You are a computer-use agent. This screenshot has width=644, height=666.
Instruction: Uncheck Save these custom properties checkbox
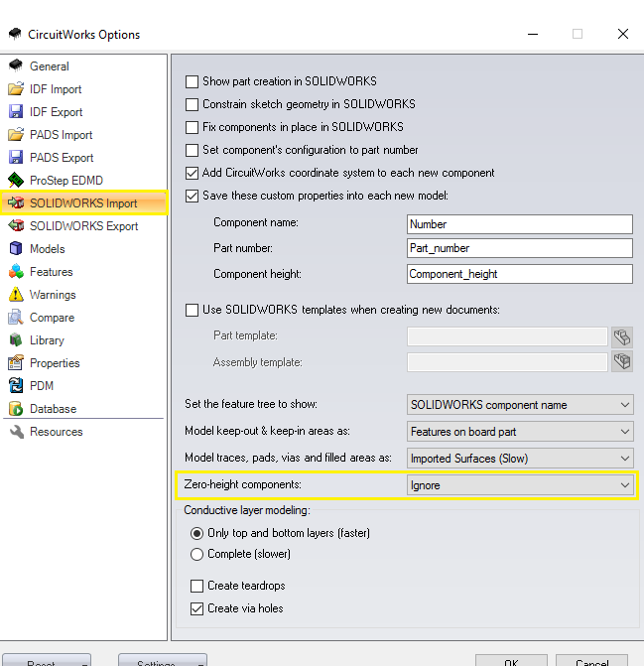coord(192,196)
